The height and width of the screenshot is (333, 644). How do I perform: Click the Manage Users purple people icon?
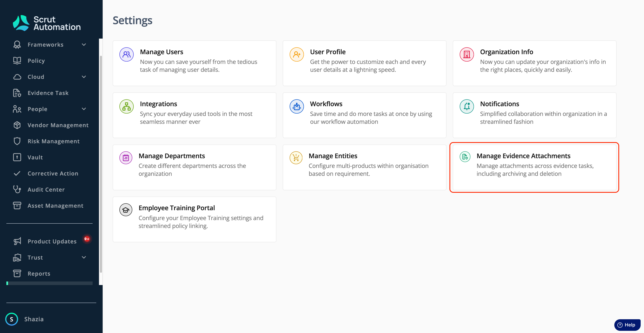pos(126,55)
